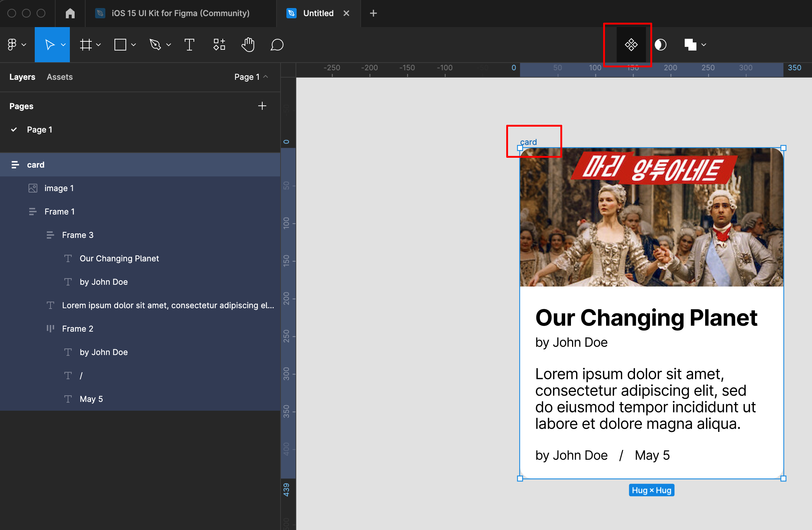Select the Hand tool
812x530 pixels.
point(248,45)
